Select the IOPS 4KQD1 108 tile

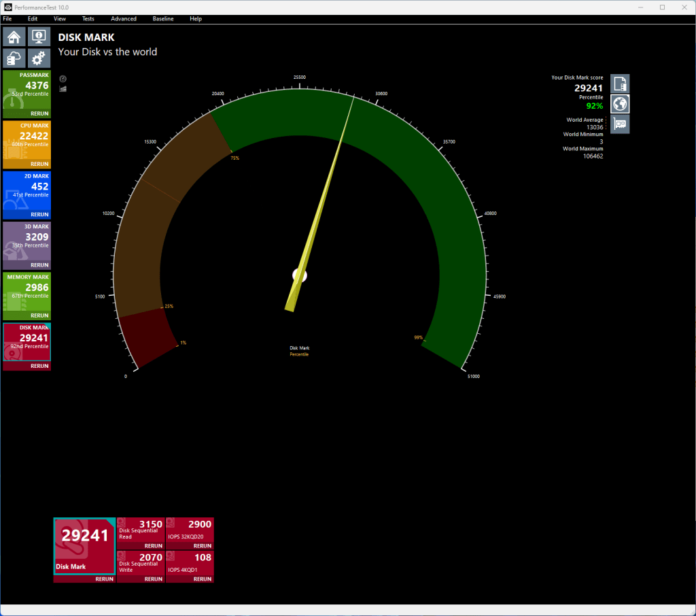pyautogui.click(x=190, y=563)
